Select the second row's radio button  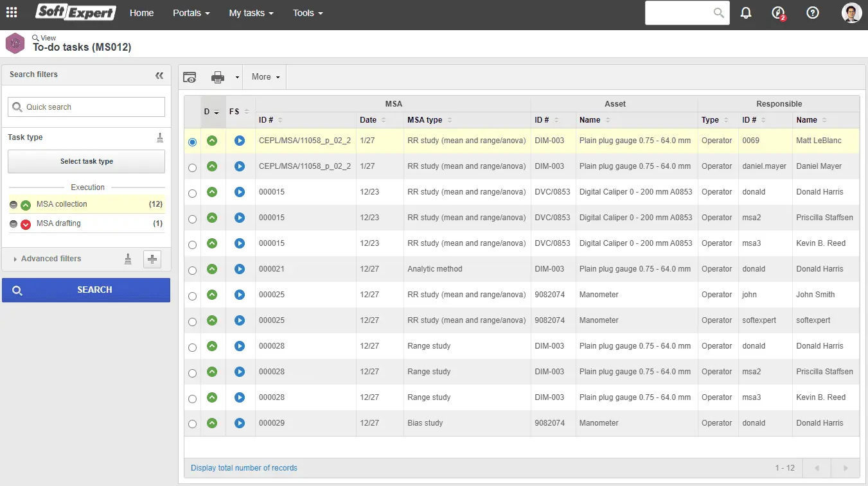[192, 168]
